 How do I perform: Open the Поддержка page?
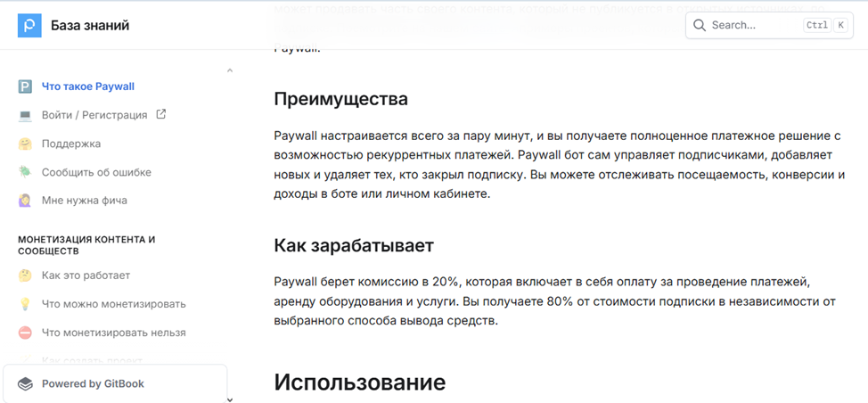coord(71,144)
